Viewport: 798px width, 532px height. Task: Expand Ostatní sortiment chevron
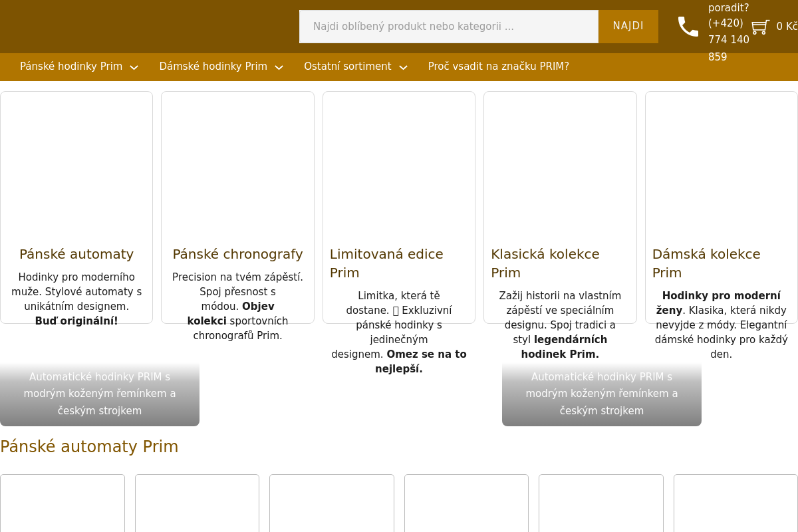(403, 67)
